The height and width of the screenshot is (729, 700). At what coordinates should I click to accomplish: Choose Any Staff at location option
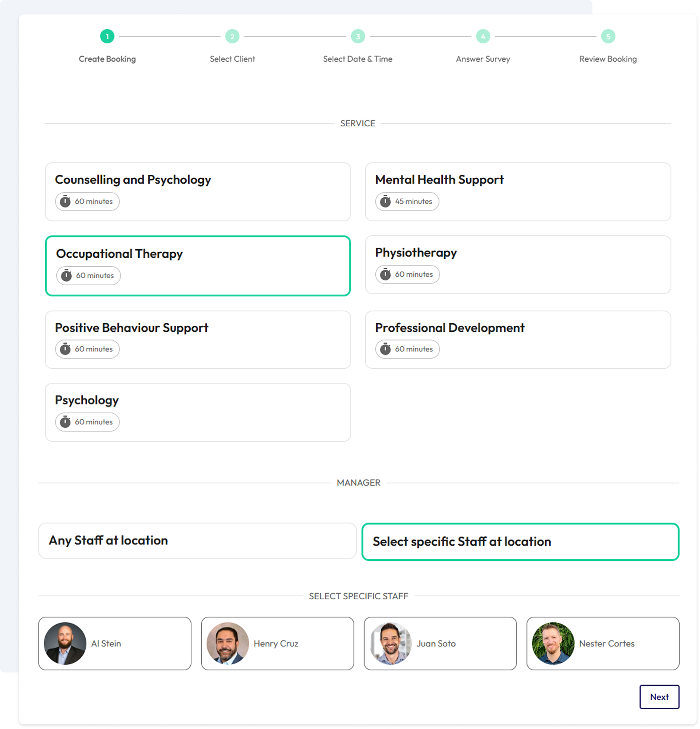197,540
